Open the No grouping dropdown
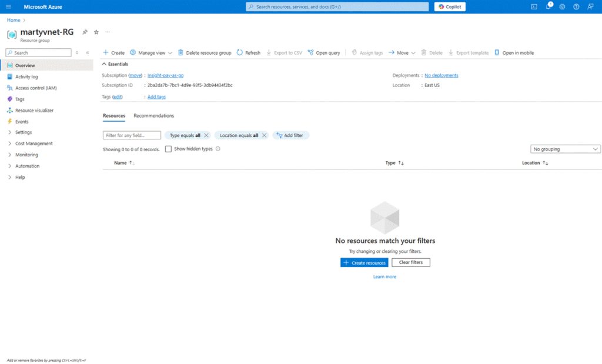Viewport: 602px width, 364px height. (x=565, y=149)
